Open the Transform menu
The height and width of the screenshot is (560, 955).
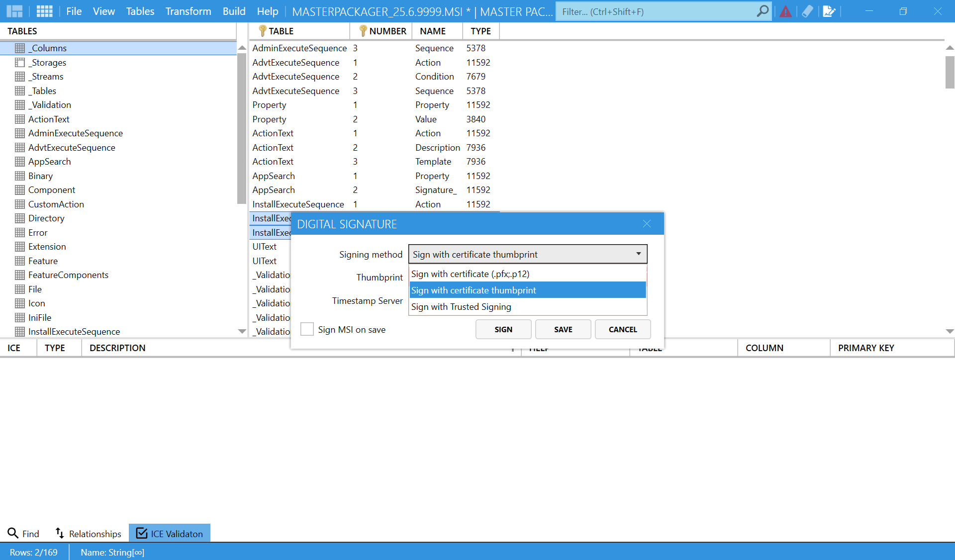[188, 11]
